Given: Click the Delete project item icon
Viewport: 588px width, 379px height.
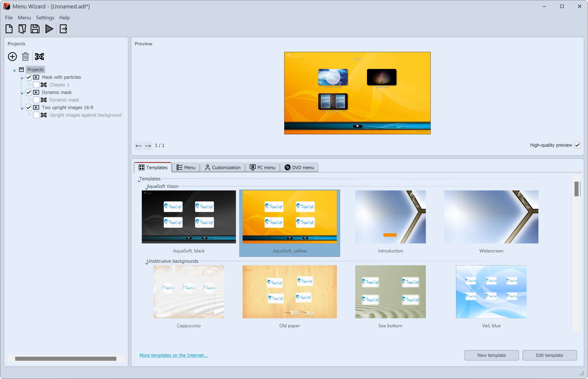Looking at the screenshot, I should [x=25, y=56].
